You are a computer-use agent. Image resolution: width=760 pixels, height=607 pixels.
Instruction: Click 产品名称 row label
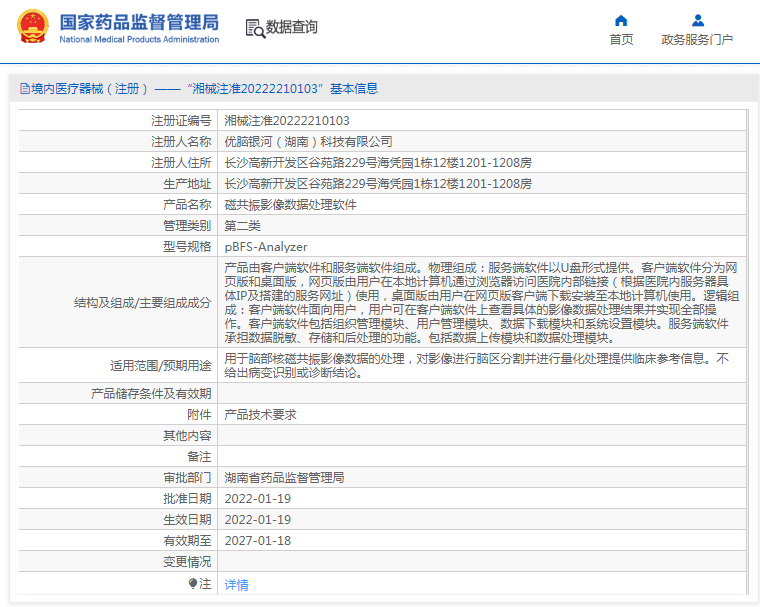(x=187, y=205)
